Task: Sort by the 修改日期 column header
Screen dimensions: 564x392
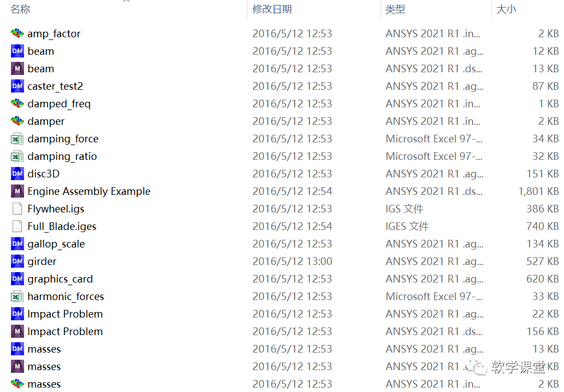Action: point(272,9)
